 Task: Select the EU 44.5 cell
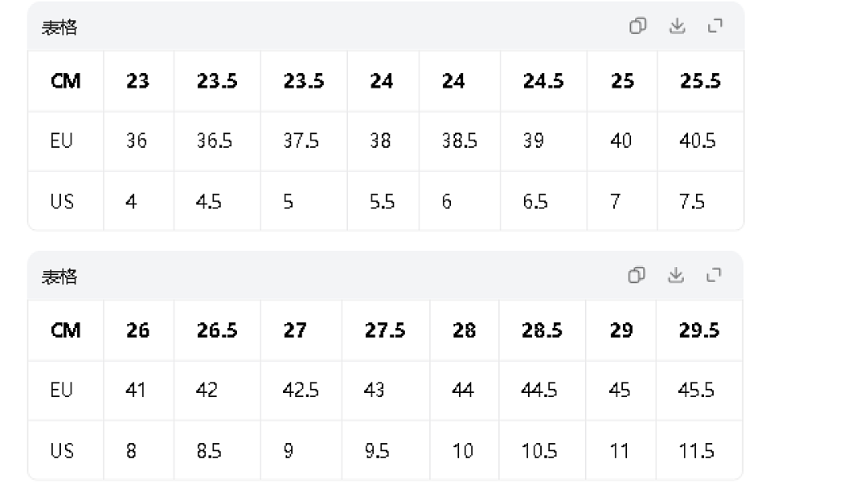tap(542, 391)
